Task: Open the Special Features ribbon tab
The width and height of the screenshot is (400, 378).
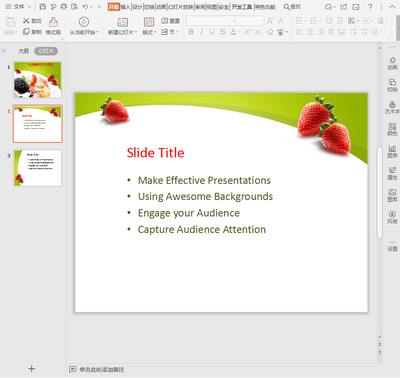Action: [265, 7]
